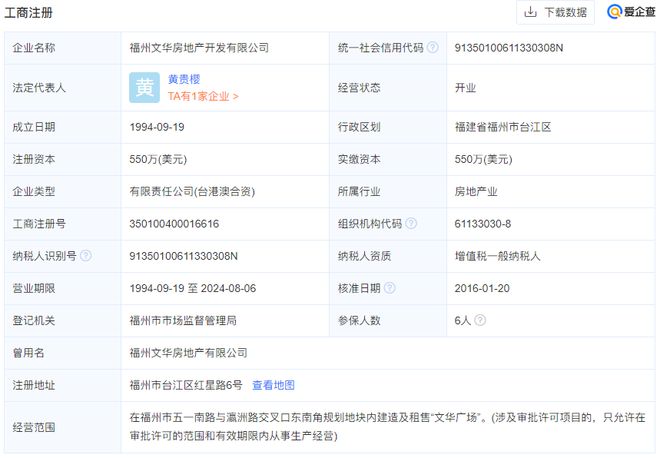Image resolution: width=660 pixels, height=458 pixels.
Task: Click the 下载数据 download button
Action: pos(555,13)
